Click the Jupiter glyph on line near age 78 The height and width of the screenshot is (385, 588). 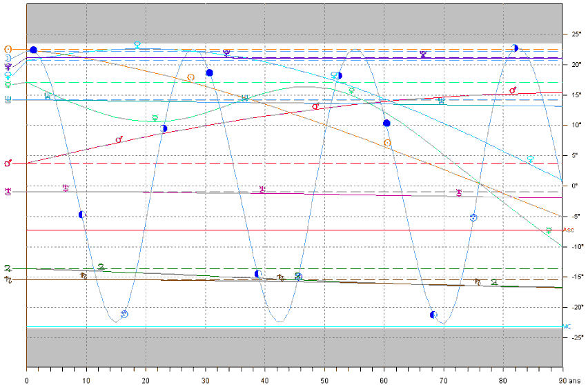click(x=495, y=282)
